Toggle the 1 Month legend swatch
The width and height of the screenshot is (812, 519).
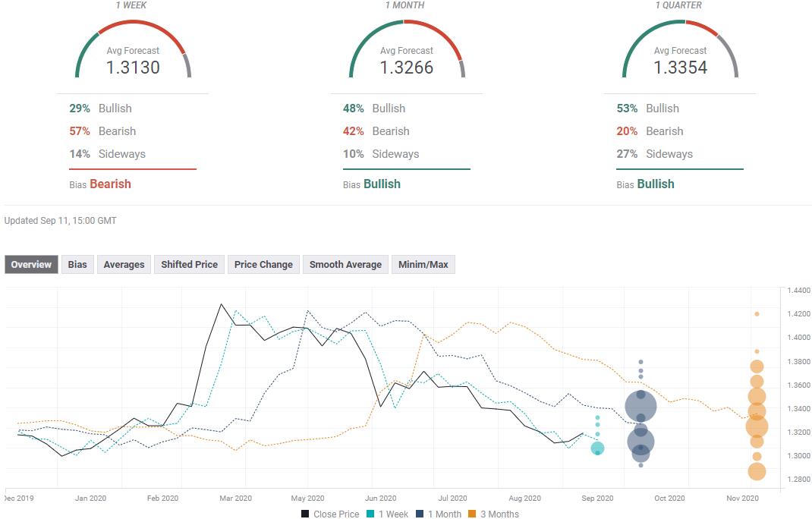click(x=420, y=514)
